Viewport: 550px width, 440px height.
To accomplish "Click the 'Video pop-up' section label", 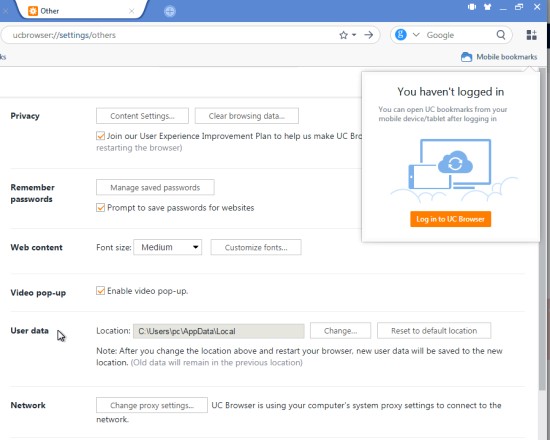I will 38,293.
